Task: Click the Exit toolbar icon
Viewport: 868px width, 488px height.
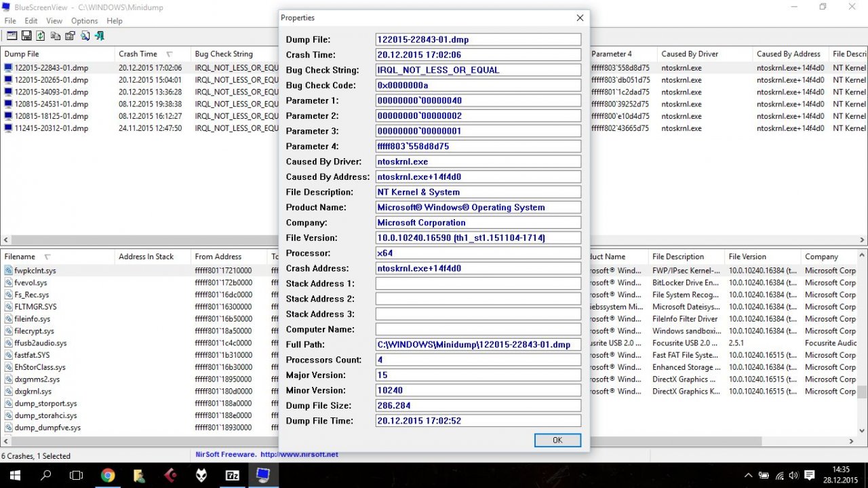Action: (x=100, y=36)
